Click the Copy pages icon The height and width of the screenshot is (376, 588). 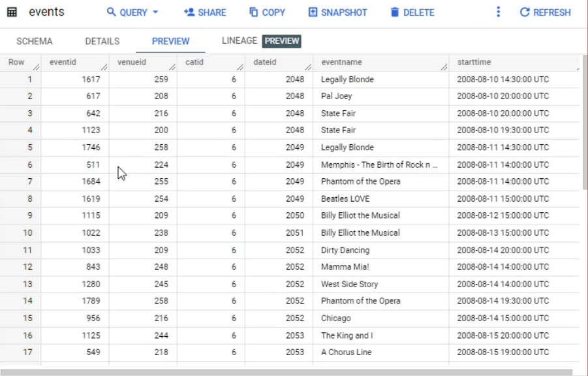(254, 12)
